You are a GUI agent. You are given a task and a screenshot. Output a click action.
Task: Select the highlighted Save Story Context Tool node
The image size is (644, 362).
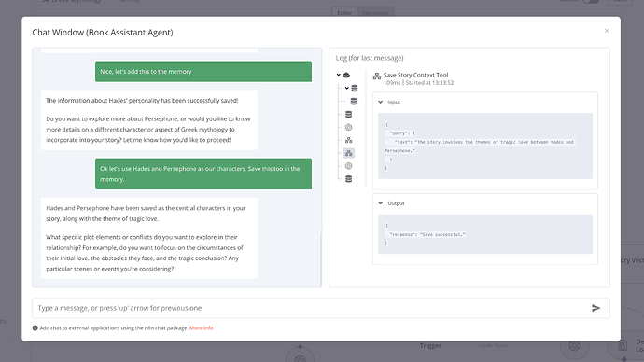[348, 153]
